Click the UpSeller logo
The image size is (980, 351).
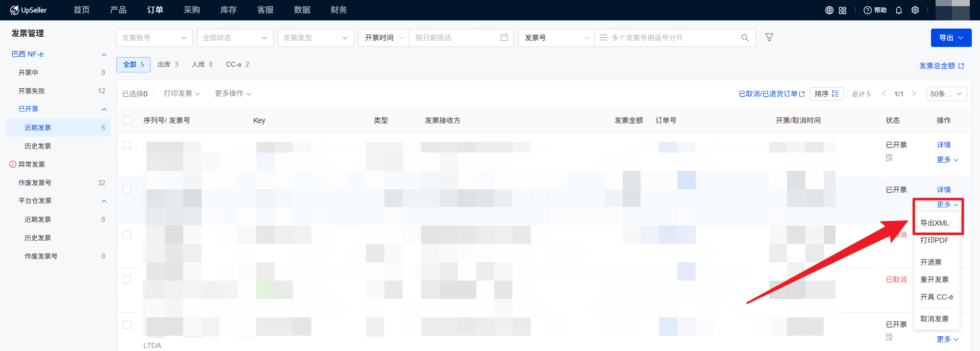[29, 10]
